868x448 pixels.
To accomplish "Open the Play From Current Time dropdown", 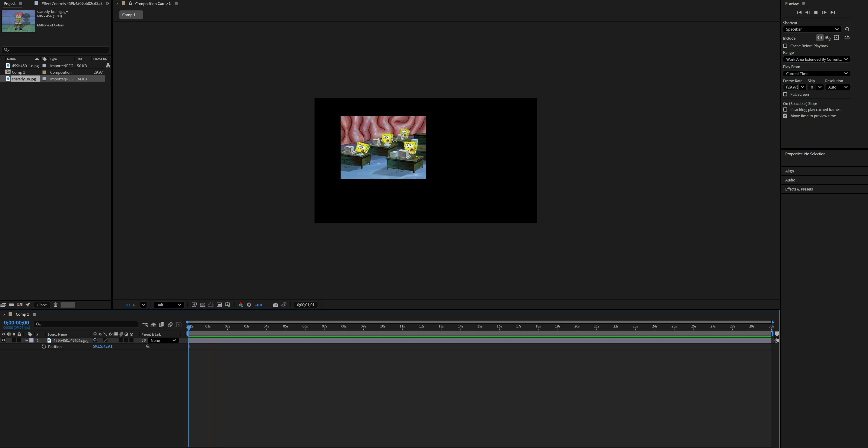I will (817, 74).
